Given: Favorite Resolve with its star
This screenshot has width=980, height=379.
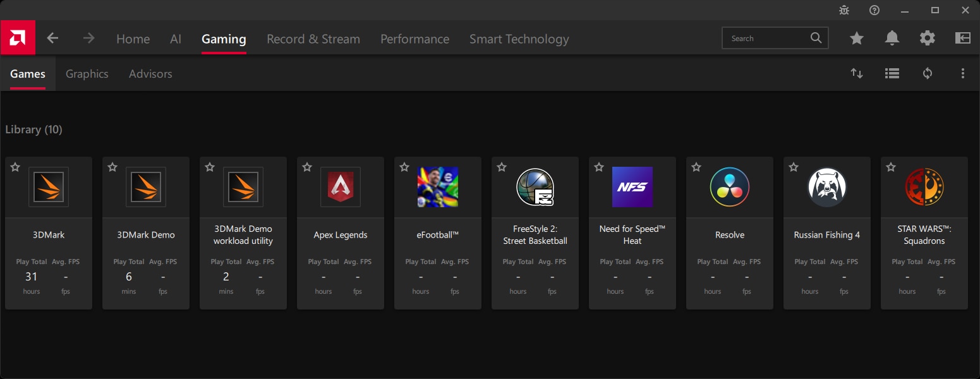Looking at the screenshot, I should click(696, 167).
